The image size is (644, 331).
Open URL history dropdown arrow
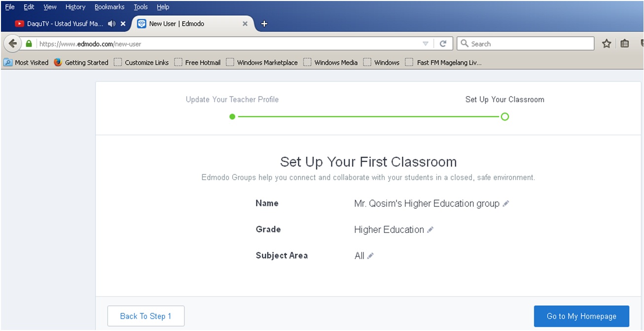[426, 44]
